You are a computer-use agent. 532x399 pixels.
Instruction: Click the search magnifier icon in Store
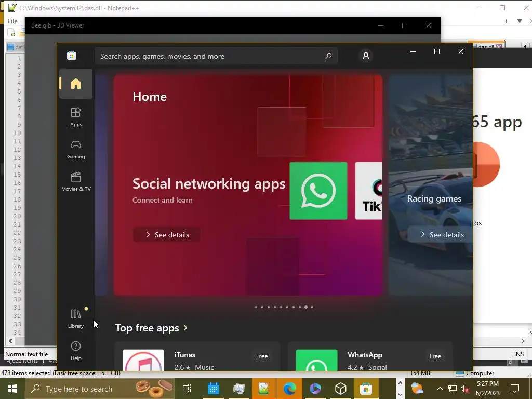point(328,56)
